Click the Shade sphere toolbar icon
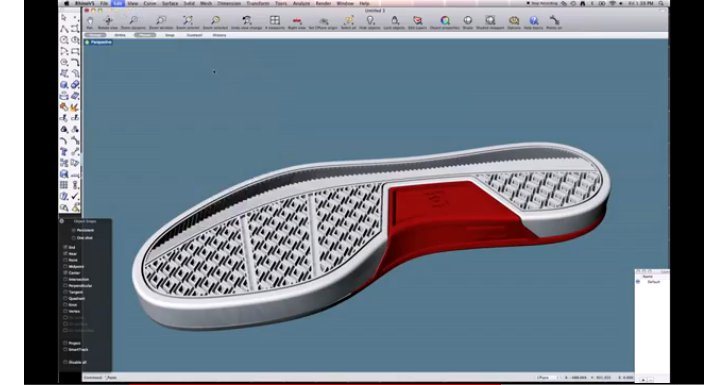 click(468, 20)
